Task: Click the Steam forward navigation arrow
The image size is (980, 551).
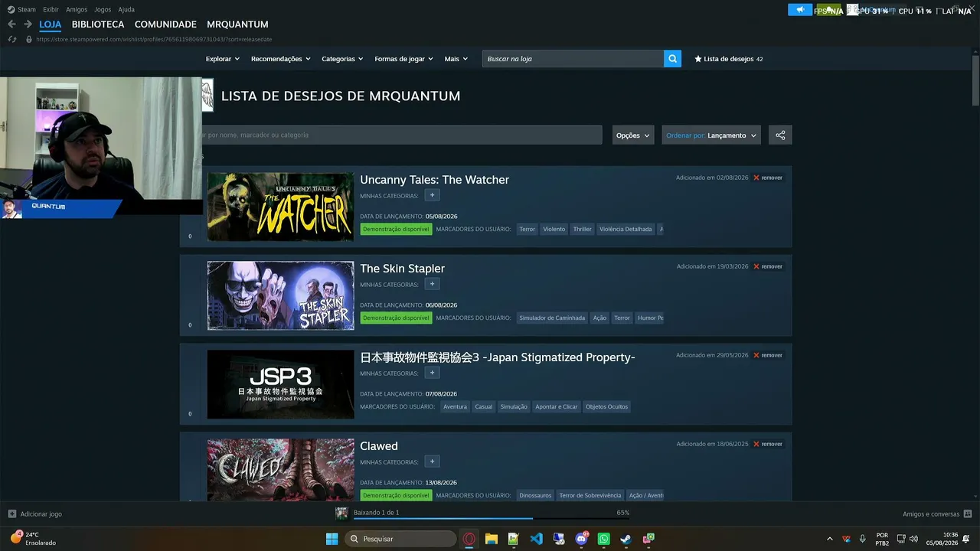Action: point(28,24)
